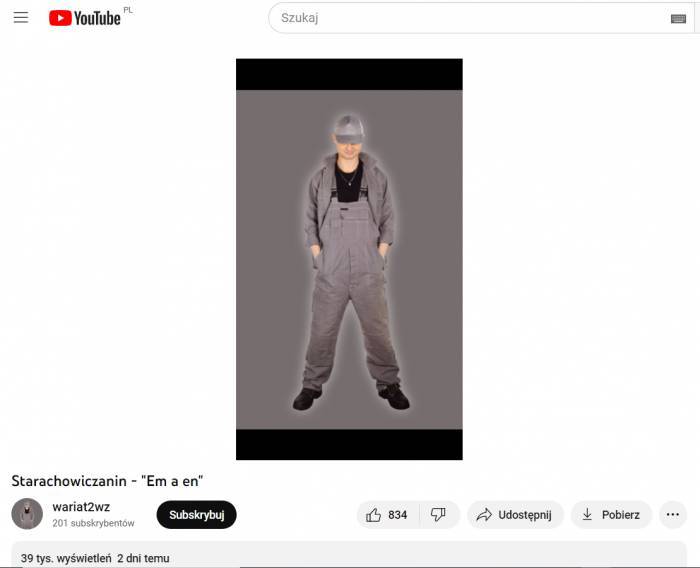Open wariat2wz channel avatar
This screenshot has width=700, height=568.
coord(27,514)
